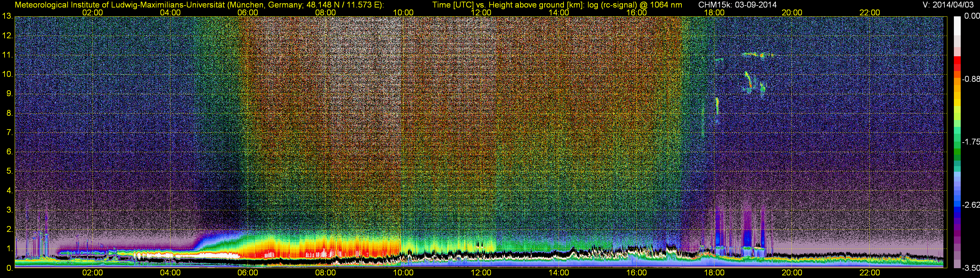The width and height of the screenshot is (980, 278).
Task: Click the '16:00' label on the bottom time axis
Action: pyautogui.click(x=636, y=273)
